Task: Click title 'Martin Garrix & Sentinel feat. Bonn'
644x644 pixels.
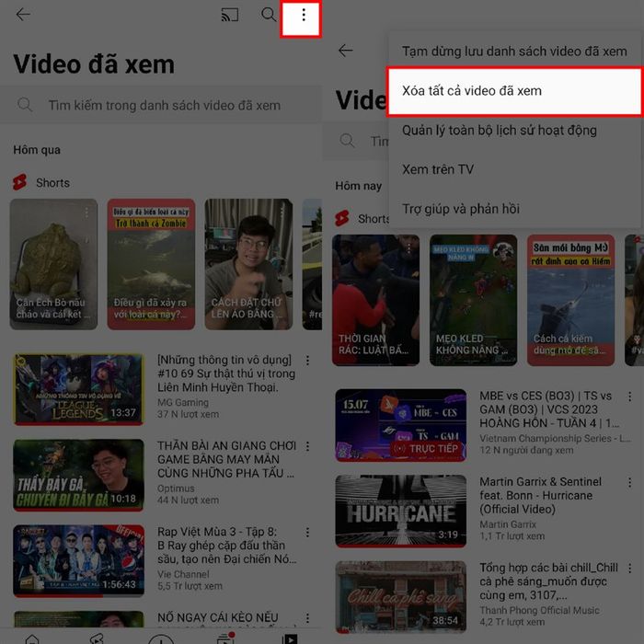Action: click(541, 495)
